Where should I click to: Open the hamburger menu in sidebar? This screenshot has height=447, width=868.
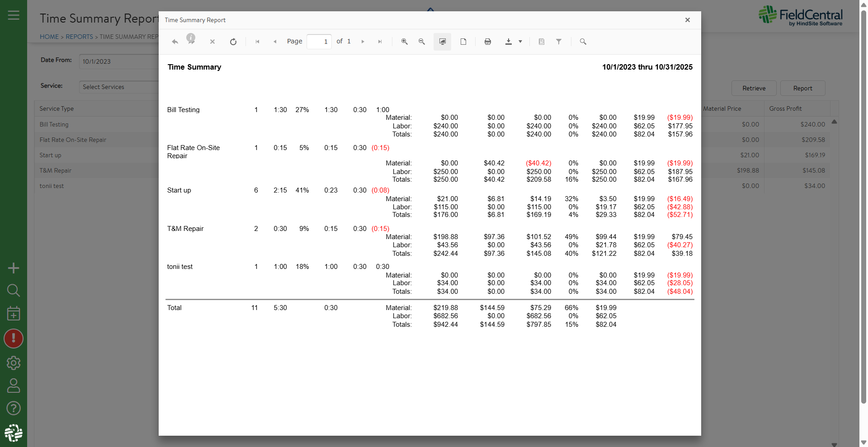[14, 15]
